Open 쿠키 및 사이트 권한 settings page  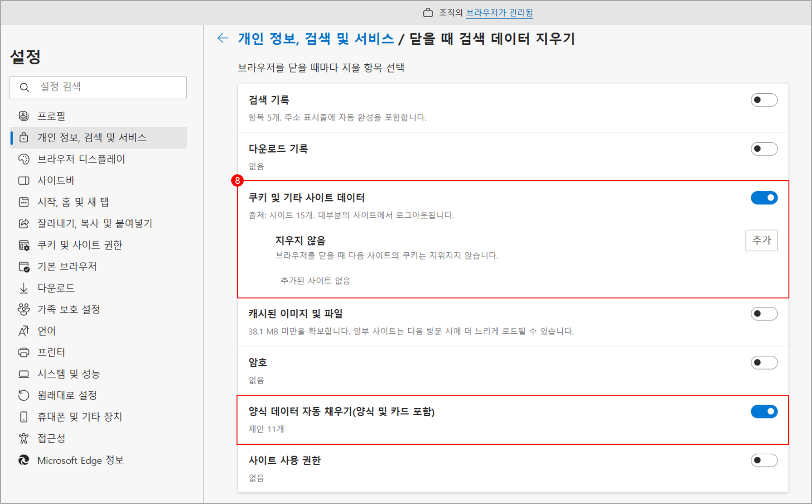pyautogui.click(x=80, y=245)
